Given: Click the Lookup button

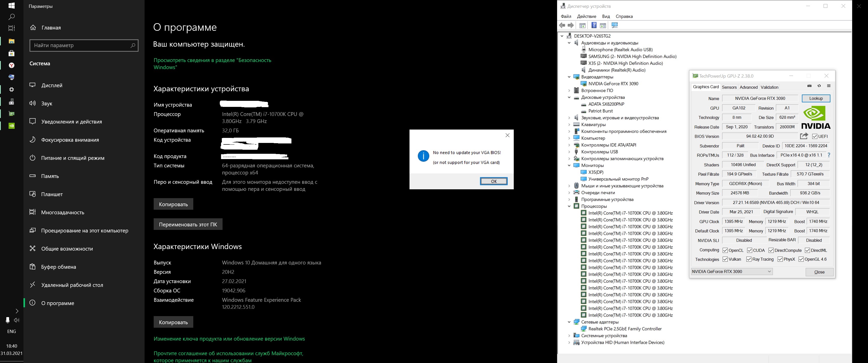Looking at the screenshot, I should (x=816, y=98).
